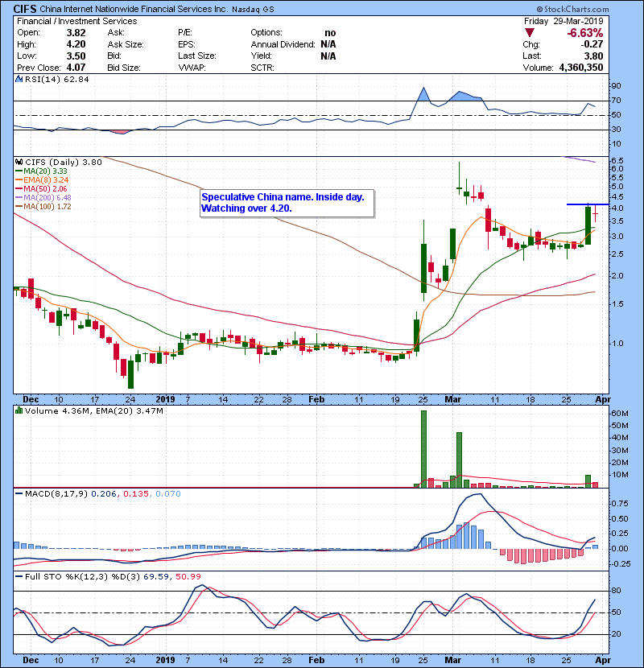Click the 'Speculative China name' annotation box
644x668 pixels.
pyautogui.click(x=287, y=203)
